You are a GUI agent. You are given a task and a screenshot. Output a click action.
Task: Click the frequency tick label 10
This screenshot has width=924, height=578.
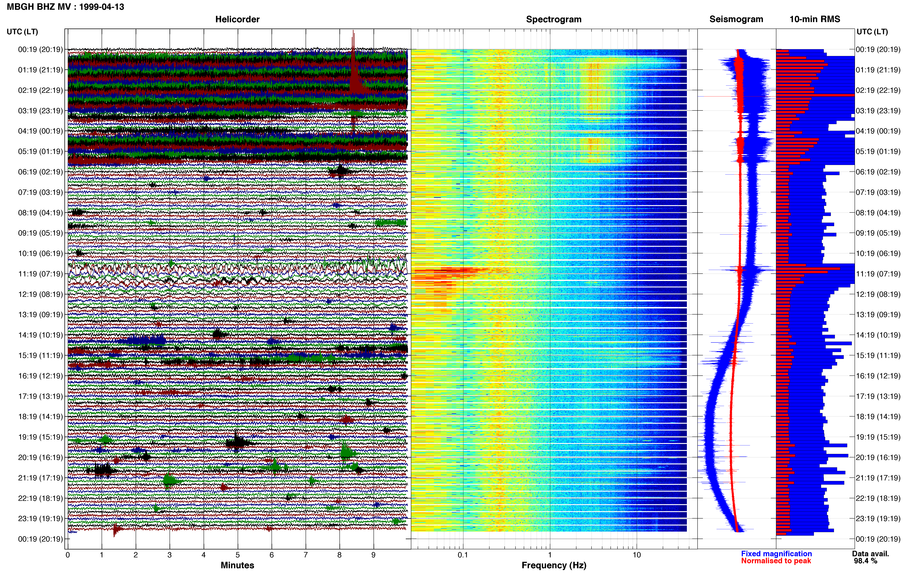point(636,555)
